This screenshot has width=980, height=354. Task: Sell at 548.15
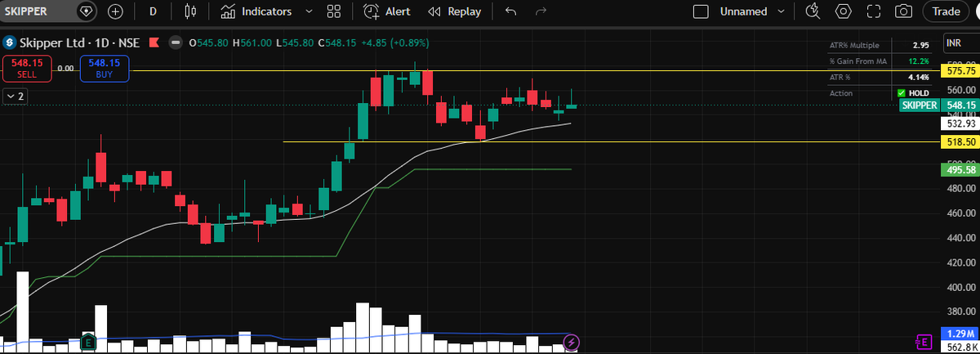point(27,68)
